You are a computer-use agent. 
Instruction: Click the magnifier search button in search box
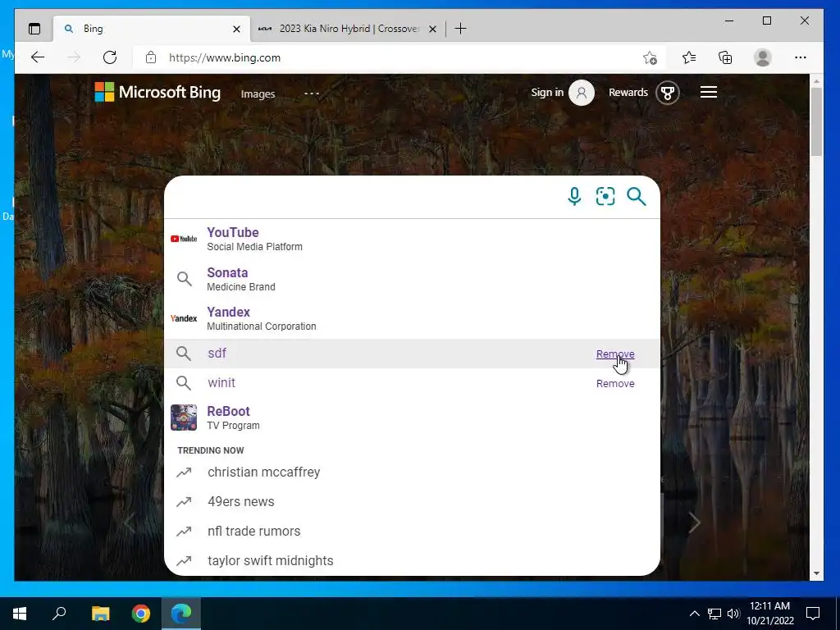point(637,196)
